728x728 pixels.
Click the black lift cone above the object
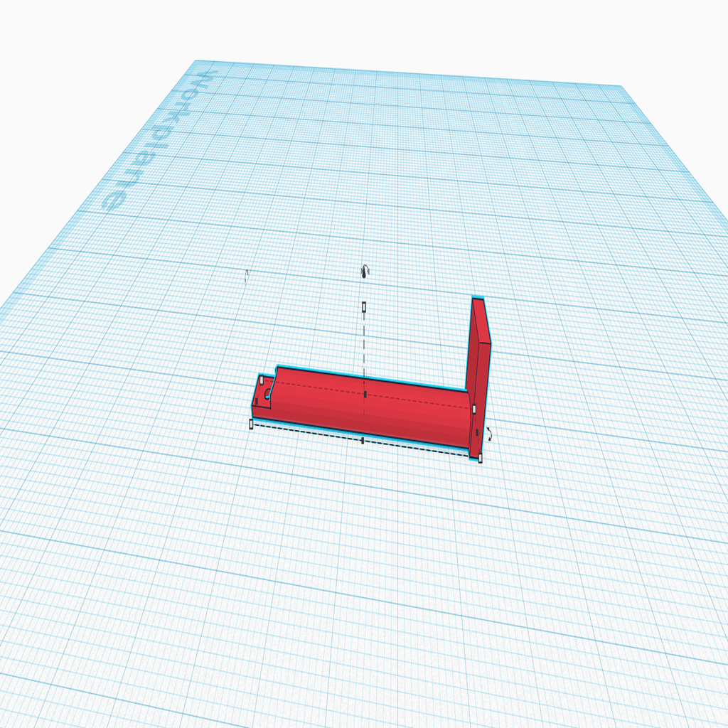[x=365, y=272]
